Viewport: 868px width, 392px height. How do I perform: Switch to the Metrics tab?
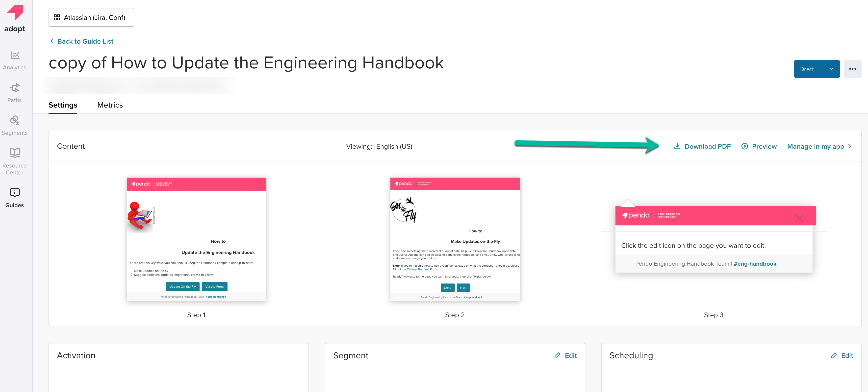pos(110,105)
